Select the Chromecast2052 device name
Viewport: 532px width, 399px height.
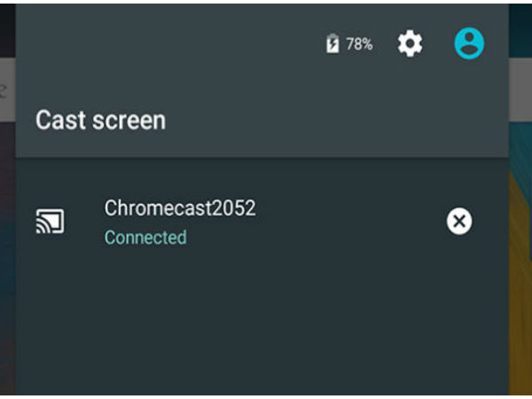click(x=180, y=207)
